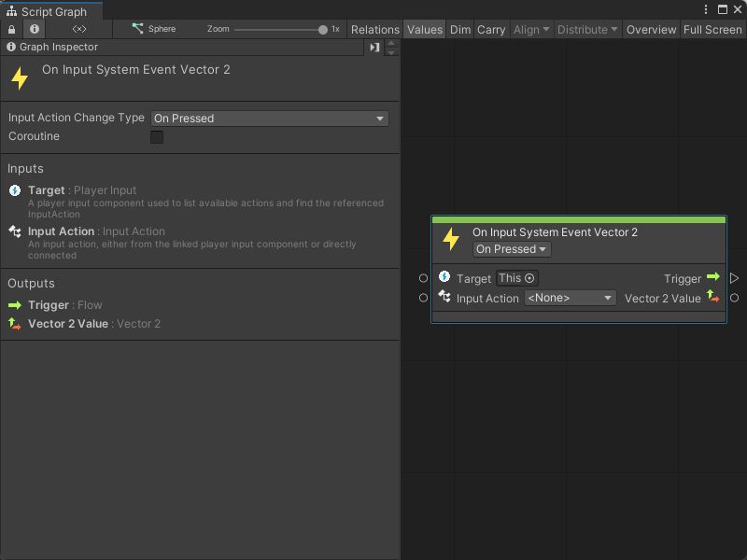Click the This target object picker
Viewport: 747px width, 560px height.
(x=518, y=277)
